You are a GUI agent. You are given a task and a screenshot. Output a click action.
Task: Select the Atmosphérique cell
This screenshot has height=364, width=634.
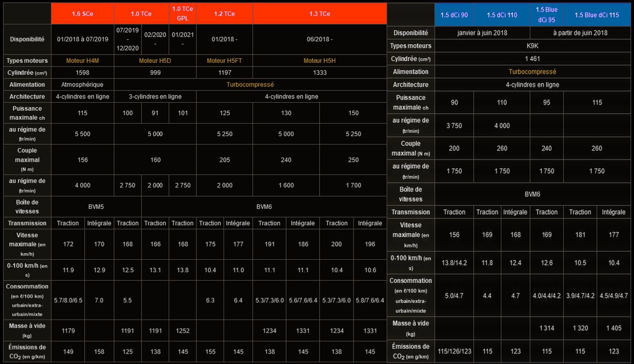(x=82, y=84)
